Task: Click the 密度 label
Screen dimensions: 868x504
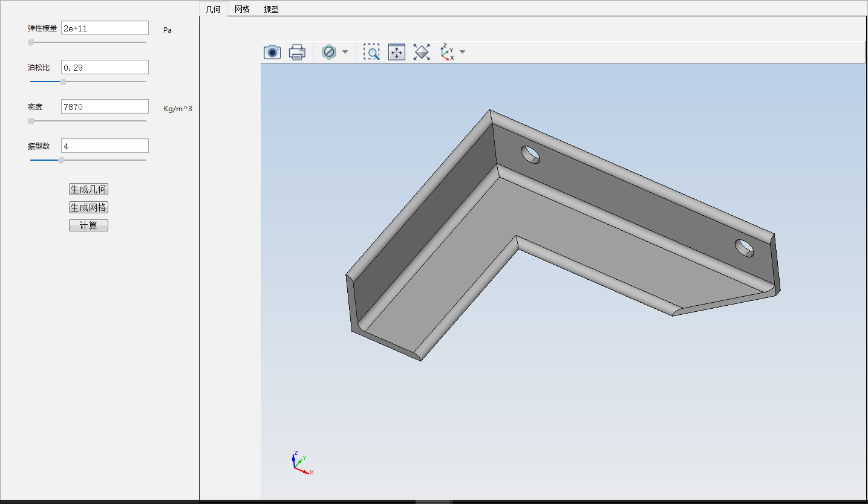Action: coord(35,107)
